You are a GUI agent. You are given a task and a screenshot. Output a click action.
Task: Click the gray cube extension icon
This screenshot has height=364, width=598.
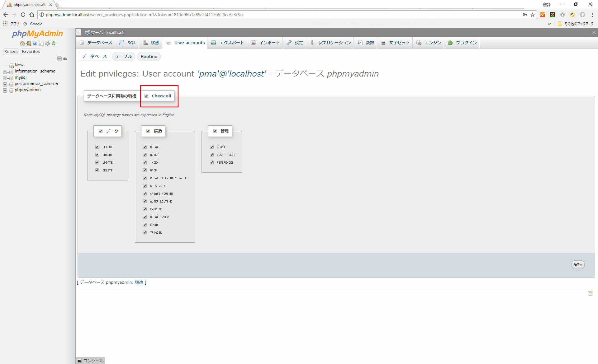(x=582, y=15)
